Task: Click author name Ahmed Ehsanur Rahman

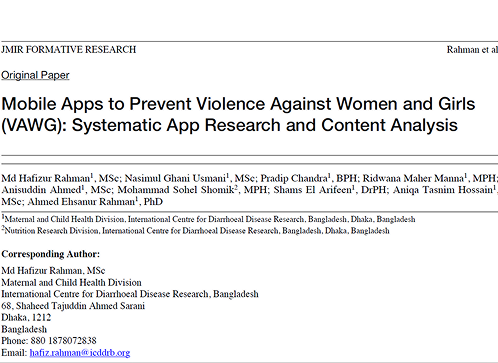Action: tap(81, 202)
